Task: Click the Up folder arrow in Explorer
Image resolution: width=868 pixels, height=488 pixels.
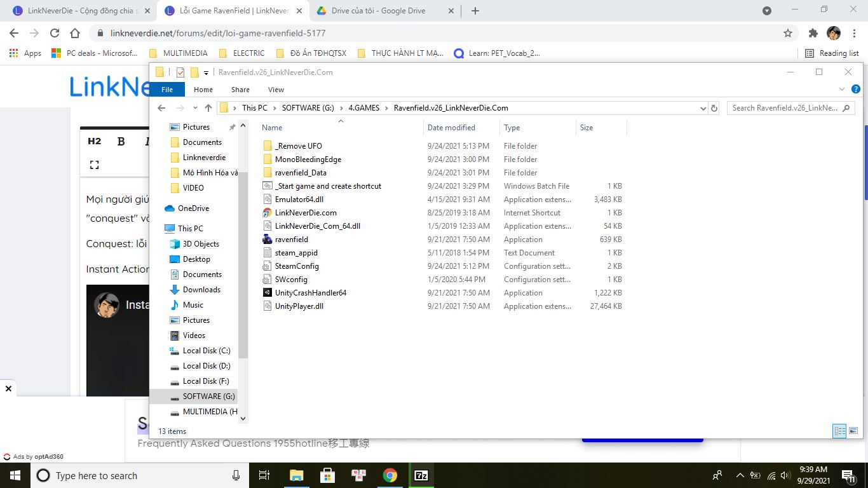Action: (x=208, y=108)
